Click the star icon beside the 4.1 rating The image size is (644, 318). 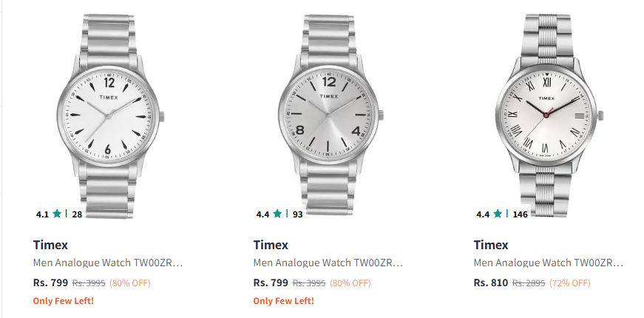(57, 214)
